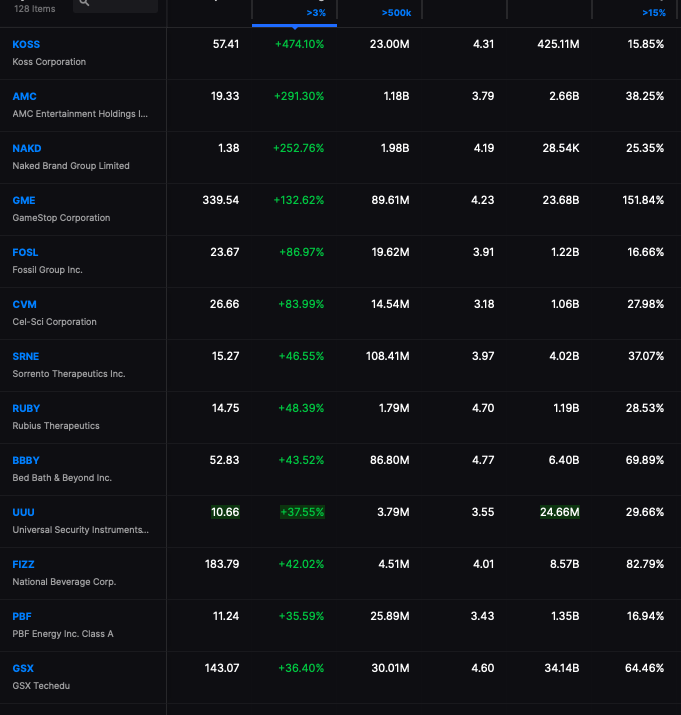Select the GameStop Corporation company name
681x715 pixels.
[x=62, y=218]
